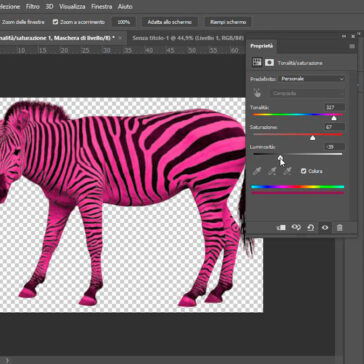Click the Tonalità value field
Viewport: 364px width, 364px height.
[335, 107]
